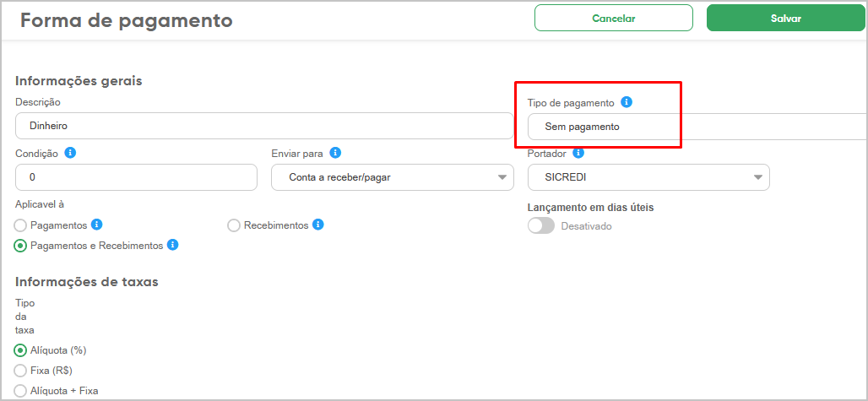Open the Tipo de pagamento dropdown
Image resolution: width=868 pixels, height=401 pixels.
(697, 127)
